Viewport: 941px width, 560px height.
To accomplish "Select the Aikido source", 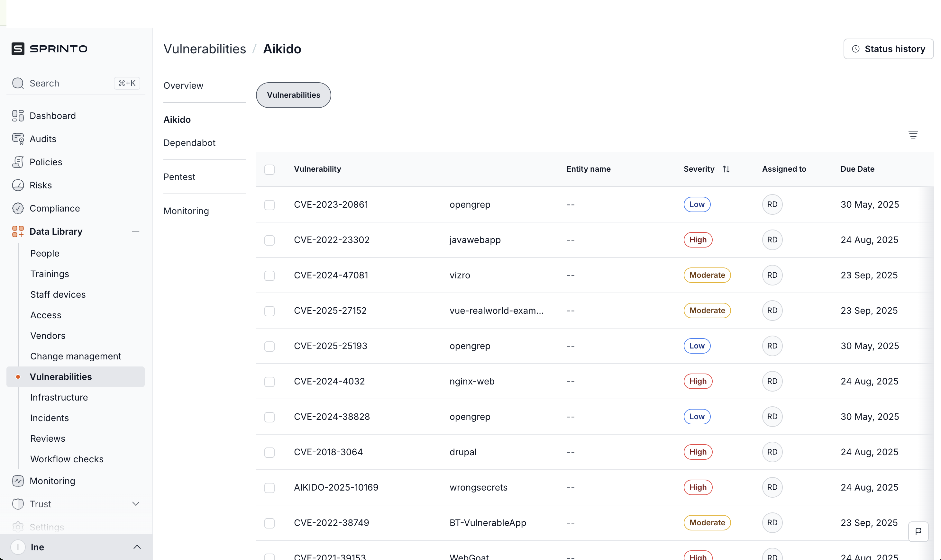I will click(177, 120).
